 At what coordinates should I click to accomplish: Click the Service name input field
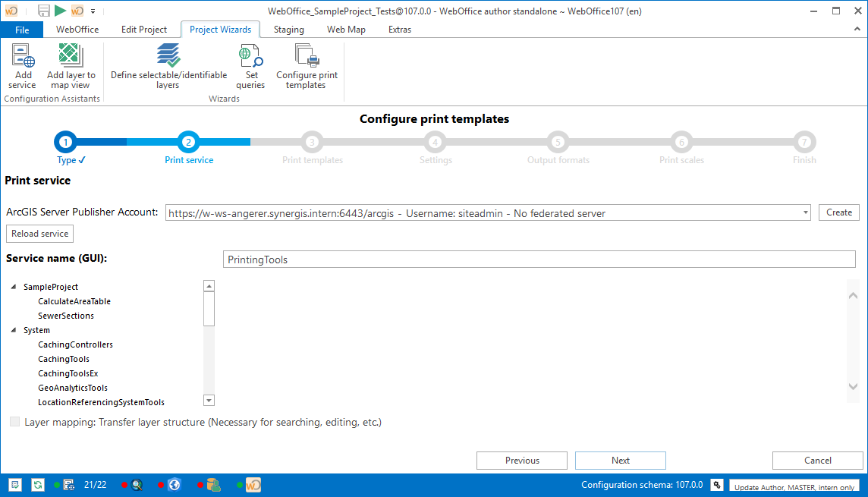539,260
